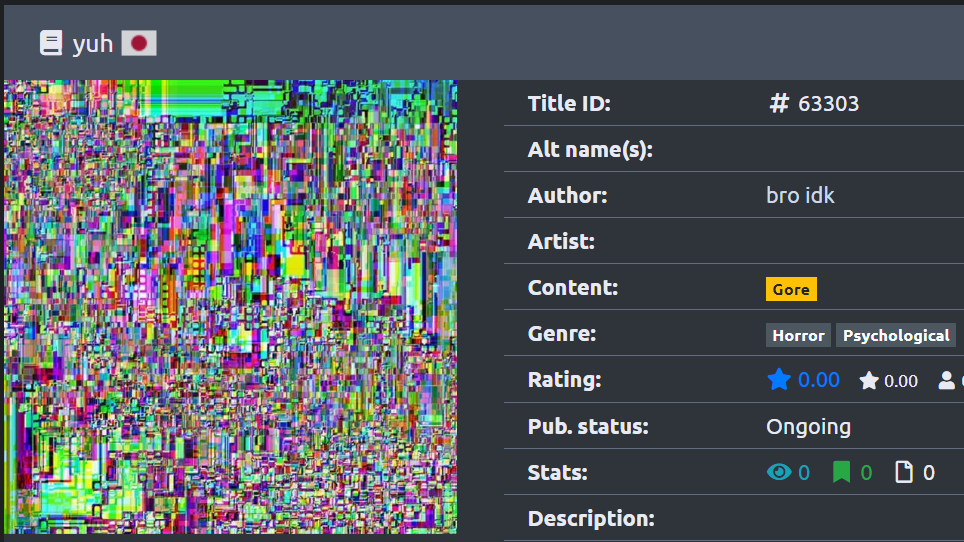Open the glitched cover image thumbnail
The height and width of the screenshot is (542, 964).
230,307
